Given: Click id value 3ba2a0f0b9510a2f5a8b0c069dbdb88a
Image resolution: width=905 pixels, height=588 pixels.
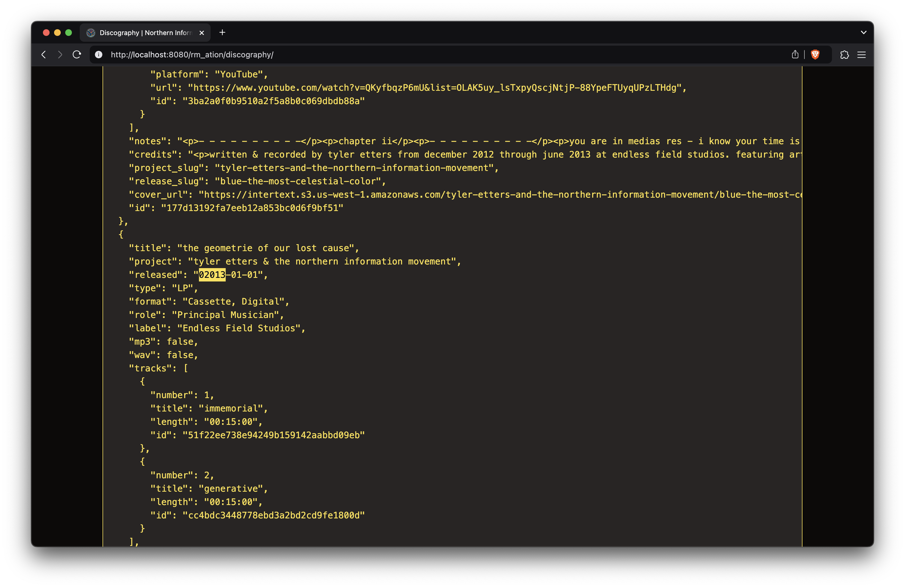Looking at the screenshot, I should (x=273, y=101).
